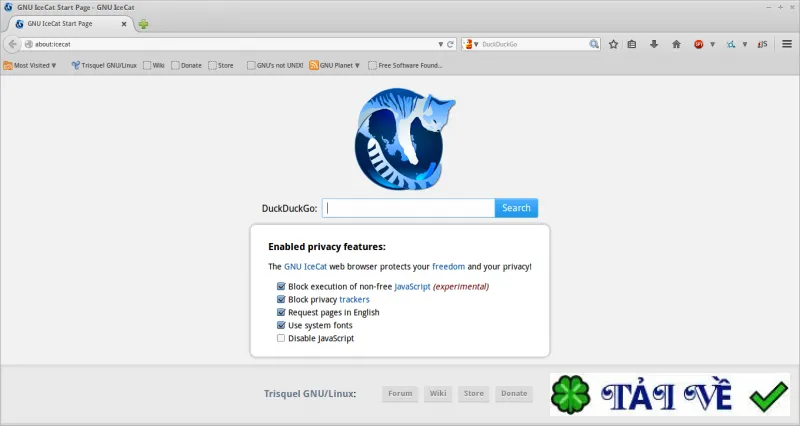Open the JavaScript link
The image size is (800, 426).
pos(412,287)
